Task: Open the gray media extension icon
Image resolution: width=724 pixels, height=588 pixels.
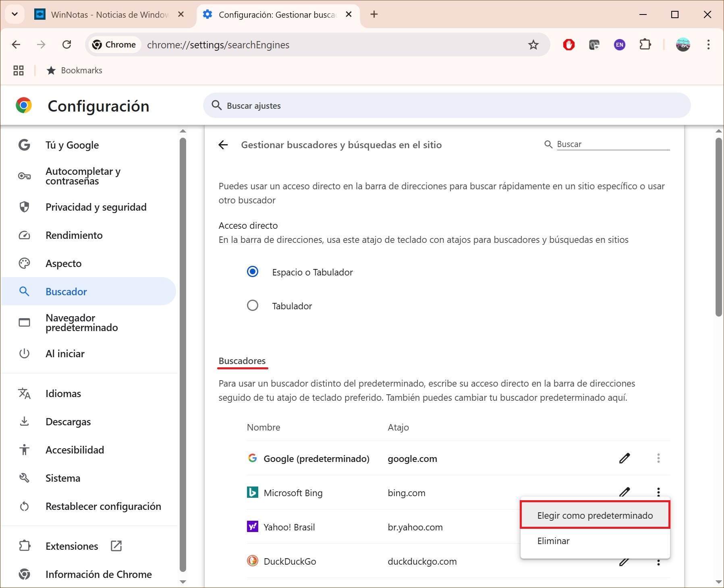Action: [594, 45]
